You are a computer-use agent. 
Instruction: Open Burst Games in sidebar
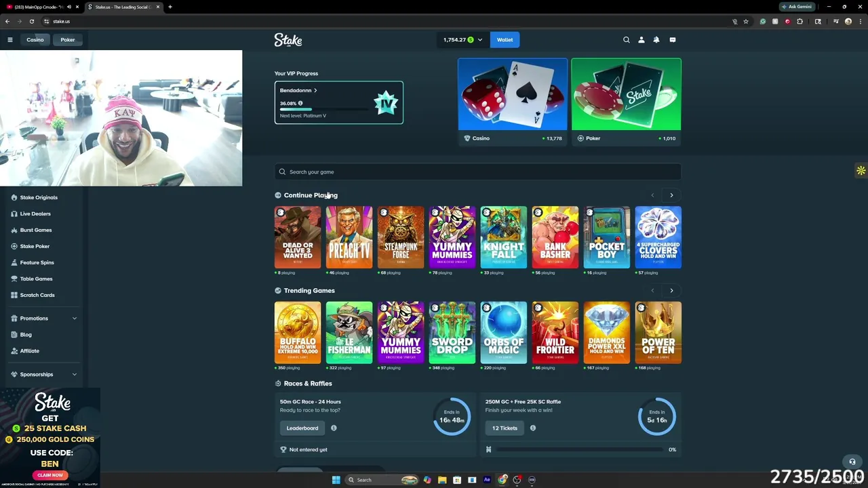tap(36, 230)
